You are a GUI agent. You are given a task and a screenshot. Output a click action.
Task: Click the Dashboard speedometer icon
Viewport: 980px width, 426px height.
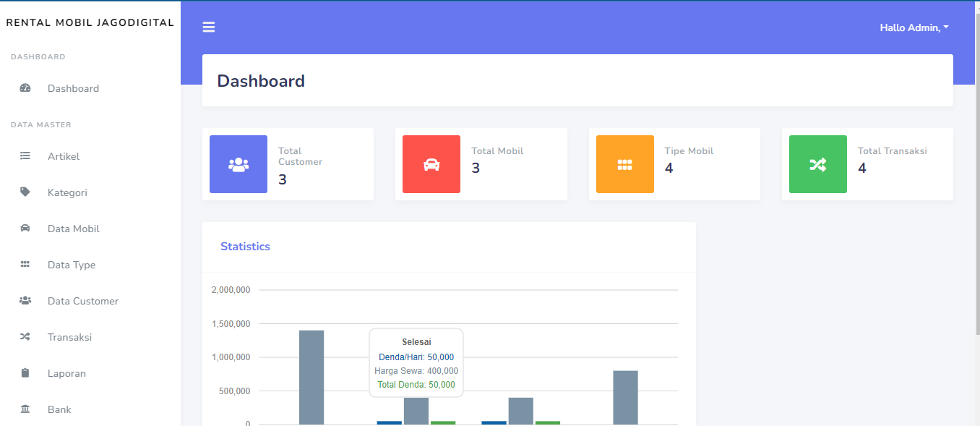(x=25, y=88)
